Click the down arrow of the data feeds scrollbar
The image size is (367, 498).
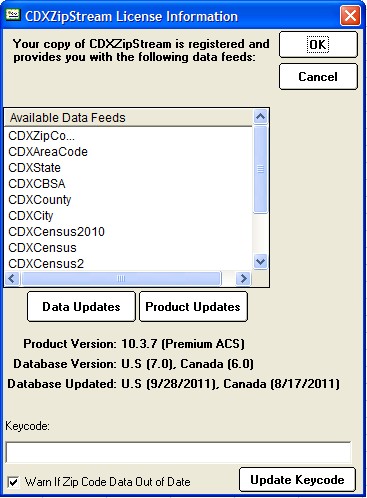pyautogui.click(x=260, y=261)
